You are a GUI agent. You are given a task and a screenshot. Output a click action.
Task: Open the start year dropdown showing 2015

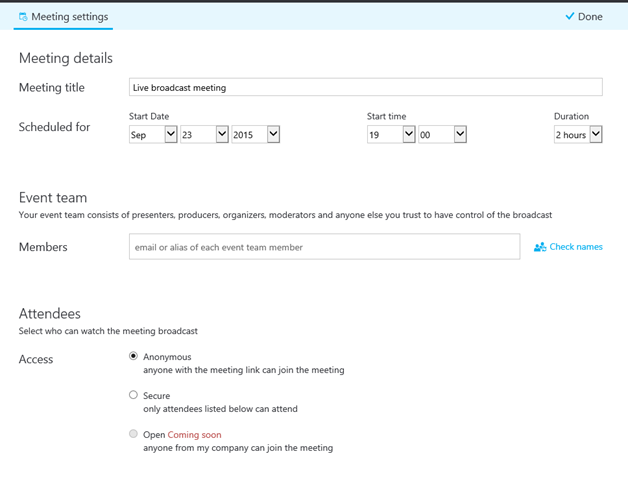(255, 135)
